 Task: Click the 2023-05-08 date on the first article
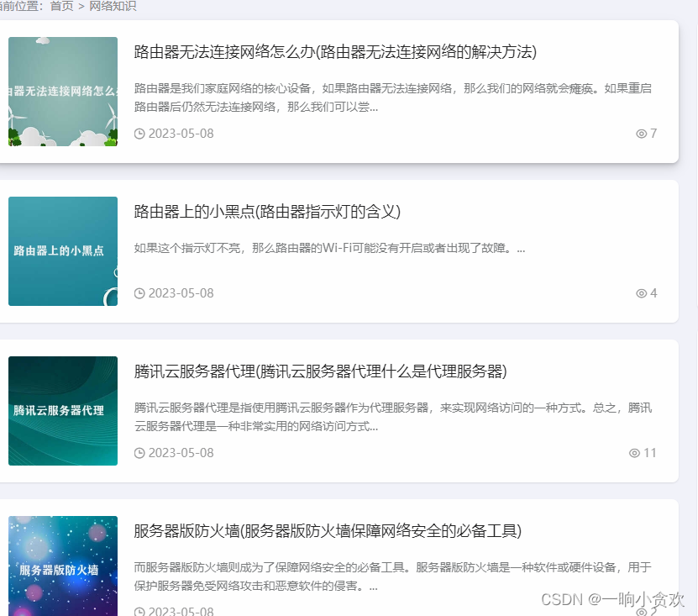point(180,133)
